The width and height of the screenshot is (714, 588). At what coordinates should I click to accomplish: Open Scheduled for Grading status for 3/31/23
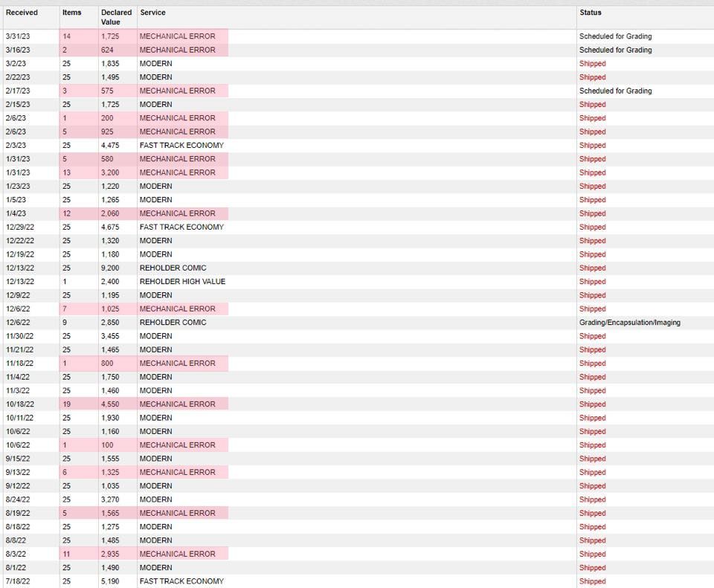click(x=615, y=36)
